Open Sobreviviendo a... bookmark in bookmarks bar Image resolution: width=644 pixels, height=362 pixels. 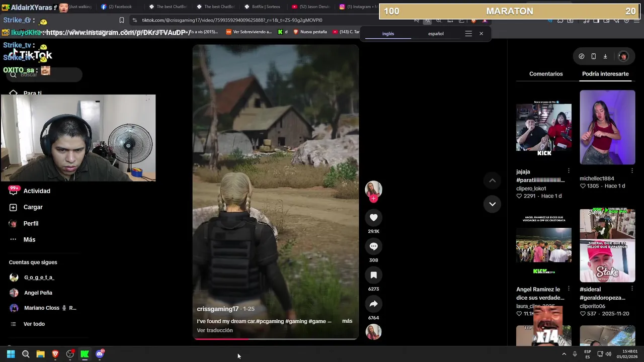249,32
